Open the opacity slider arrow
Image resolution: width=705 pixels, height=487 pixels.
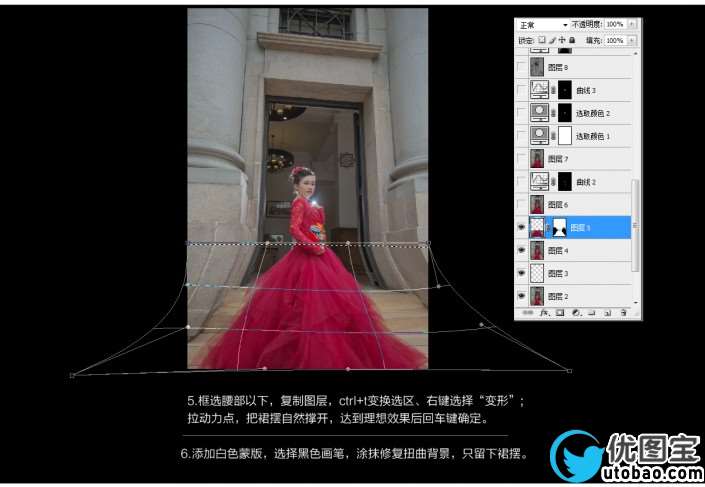(x=632, y=24)
